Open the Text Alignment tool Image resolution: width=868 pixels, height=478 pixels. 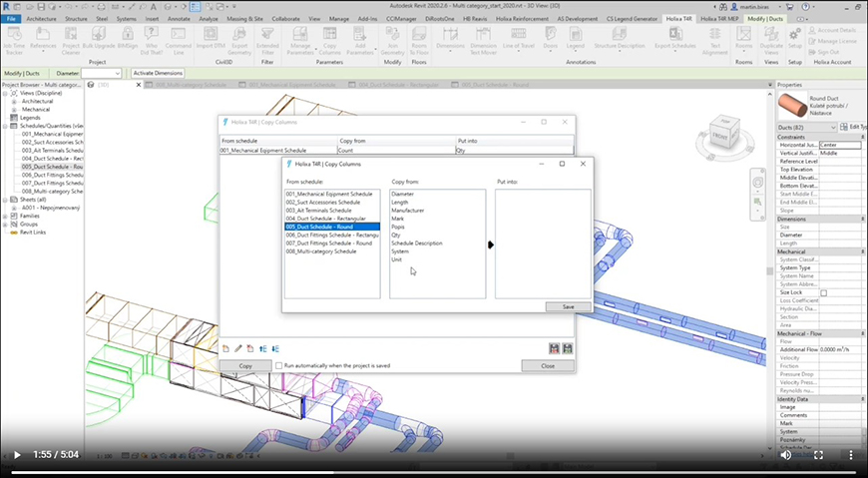point(715,41)
